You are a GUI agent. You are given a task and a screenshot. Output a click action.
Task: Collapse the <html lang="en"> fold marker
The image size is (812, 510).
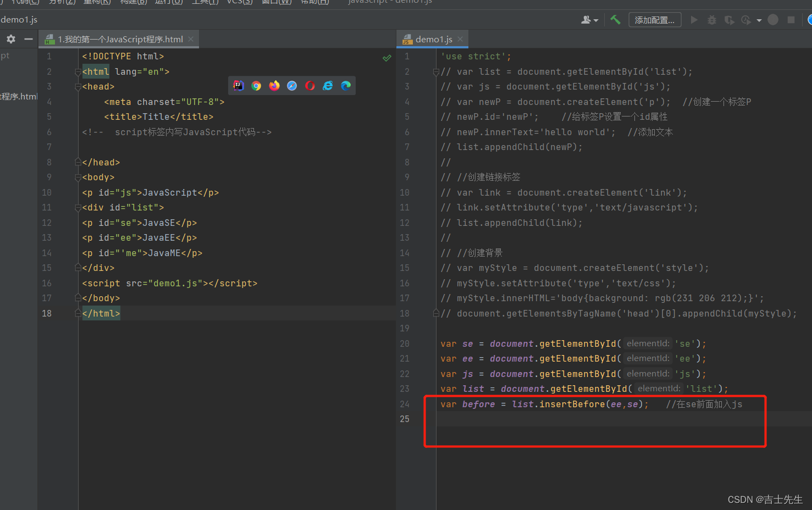78,72
